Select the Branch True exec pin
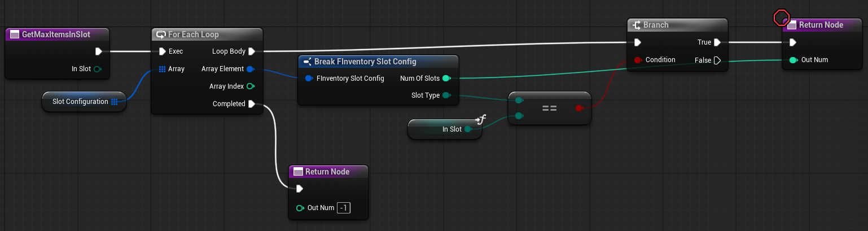 click(x=717, y=42)
